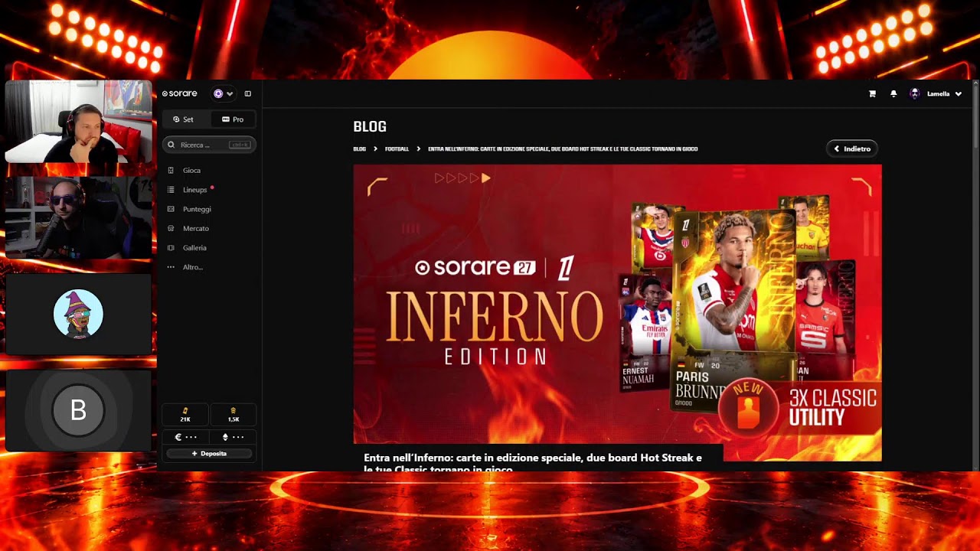Screen dimensions: 980x551
Task: Click the icon beside Gioca
Action: click(x=171, y=170)
